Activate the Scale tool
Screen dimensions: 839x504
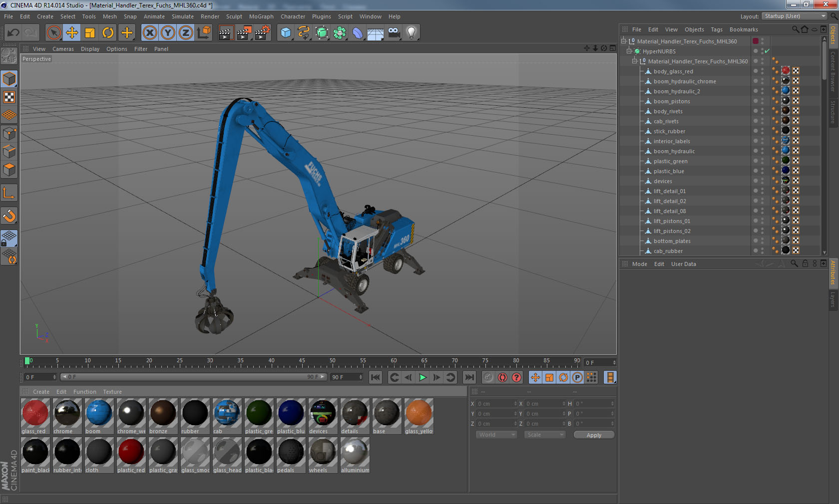90,33
